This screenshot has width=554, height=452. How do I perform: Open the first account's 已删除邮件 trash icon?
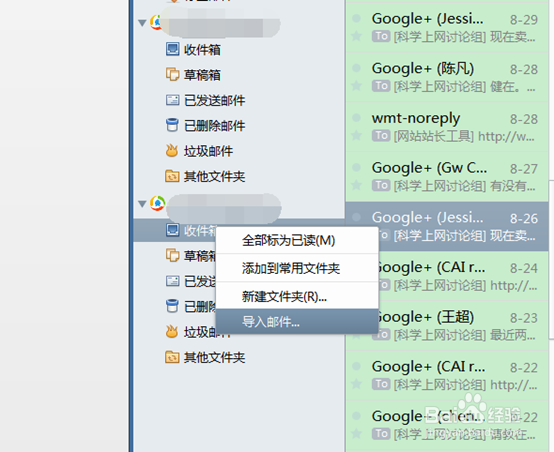point(172,125)
